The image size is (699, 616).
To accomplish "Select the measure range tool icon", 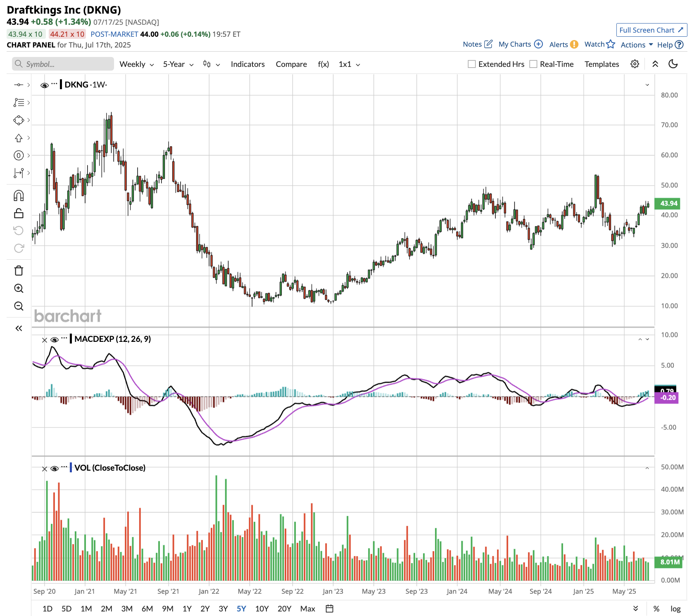I will (19, 173).
